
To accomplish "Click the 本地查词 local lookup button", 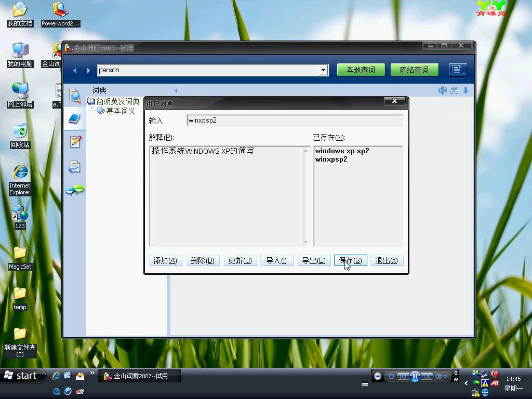I will click(x=361, y=70).
